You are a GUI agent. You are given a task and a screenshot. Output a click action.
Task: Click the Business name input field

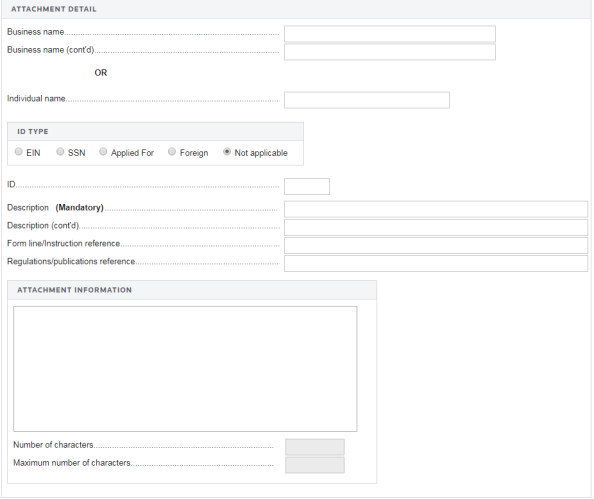[x=390, y=34]
